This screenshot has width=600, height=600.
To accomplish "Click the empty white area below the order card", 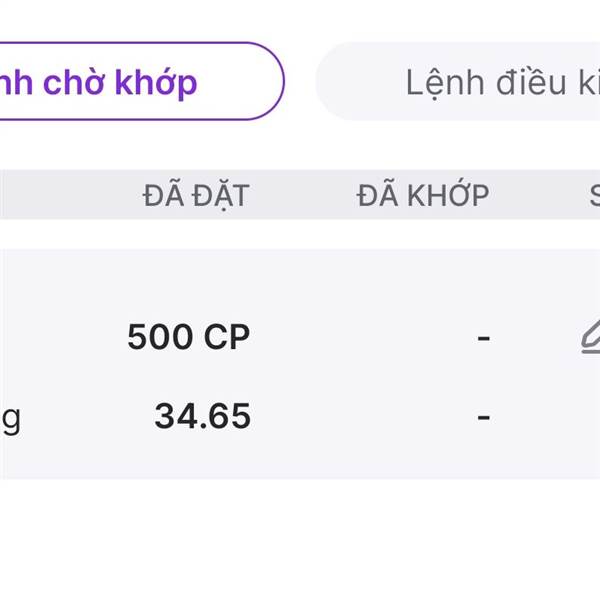I will (x=300, y=540).
